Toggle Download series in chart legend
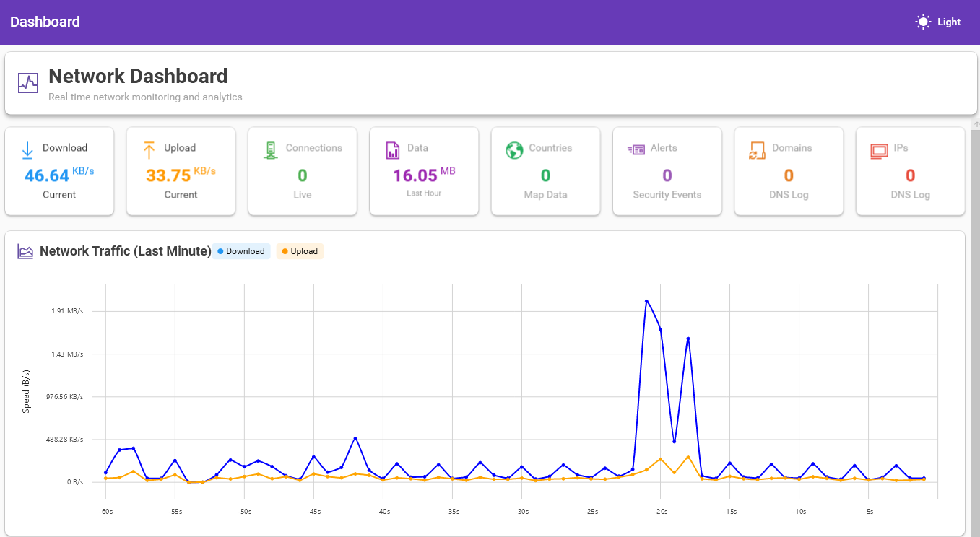 coord(241,251)
